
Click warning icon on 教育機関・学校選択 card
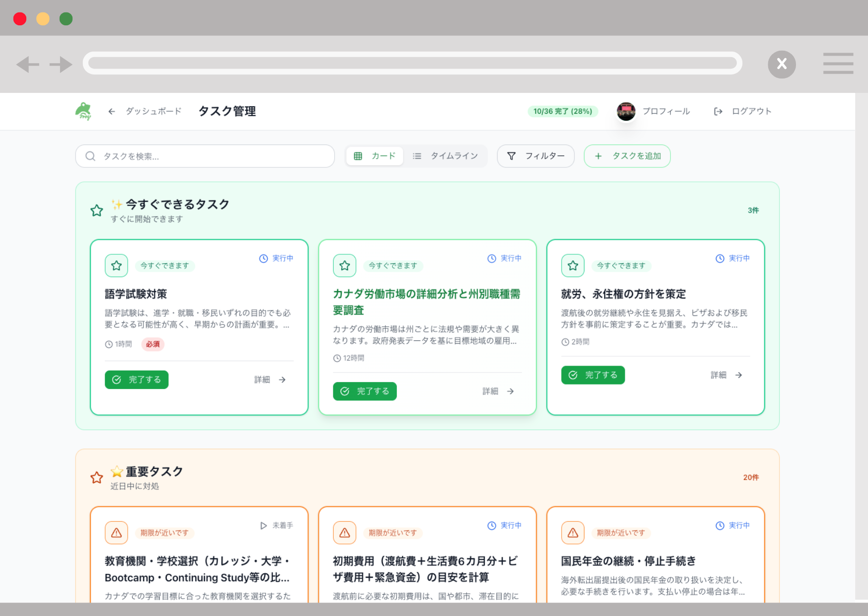coord(116,533)
